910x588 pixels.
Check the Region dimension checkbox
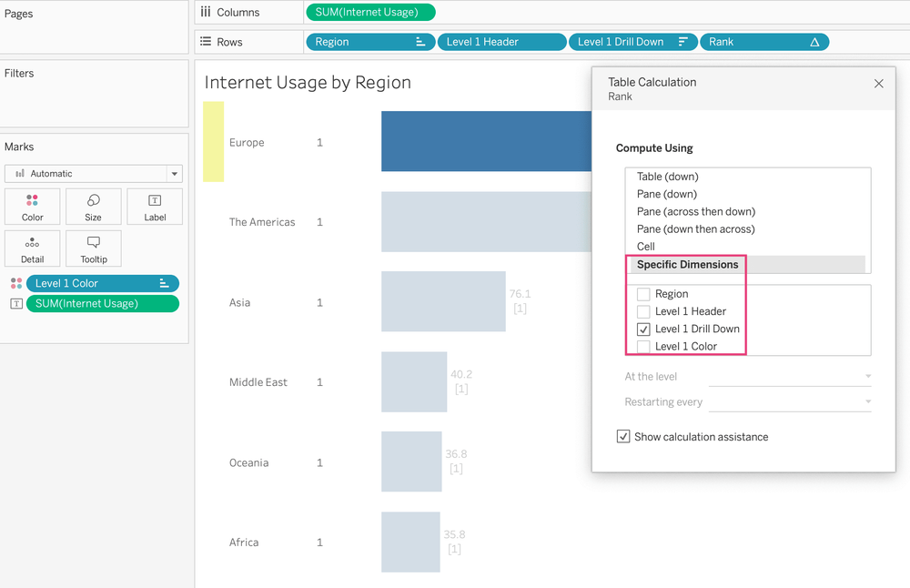pyautogui.click(x=642, y=293)
